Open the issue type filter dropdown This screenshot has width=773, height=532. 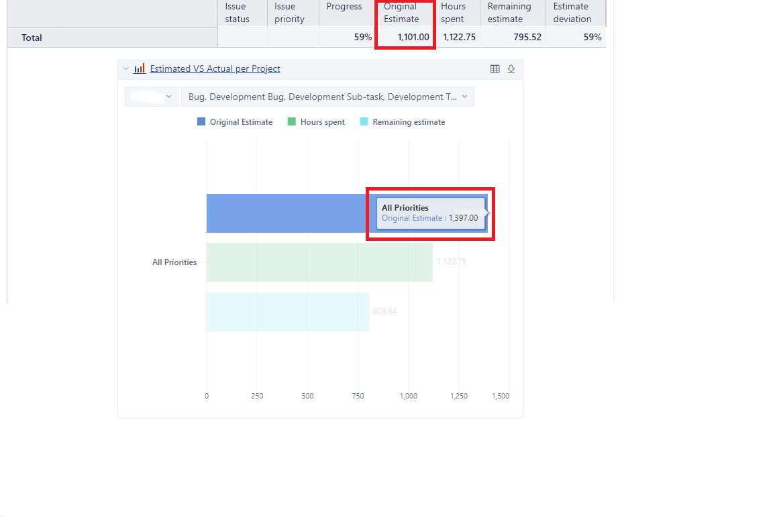tap(328, 97)
